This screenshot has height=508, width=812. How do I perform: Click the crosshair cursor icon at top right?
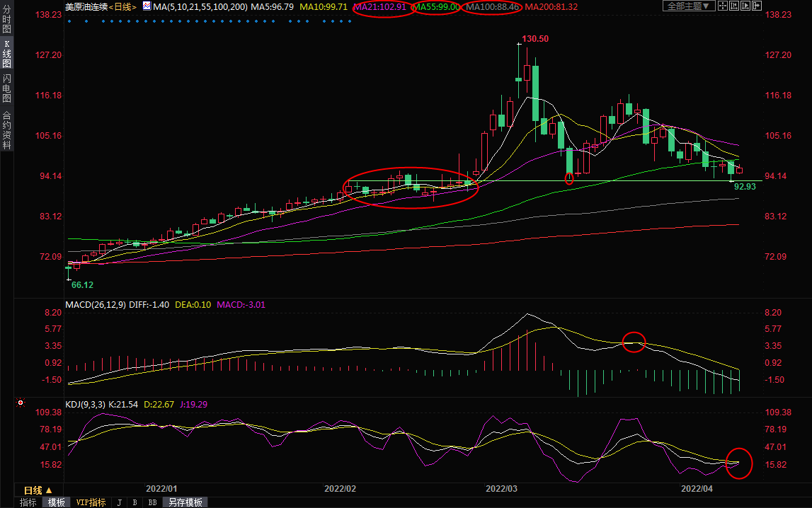point(723,6)
